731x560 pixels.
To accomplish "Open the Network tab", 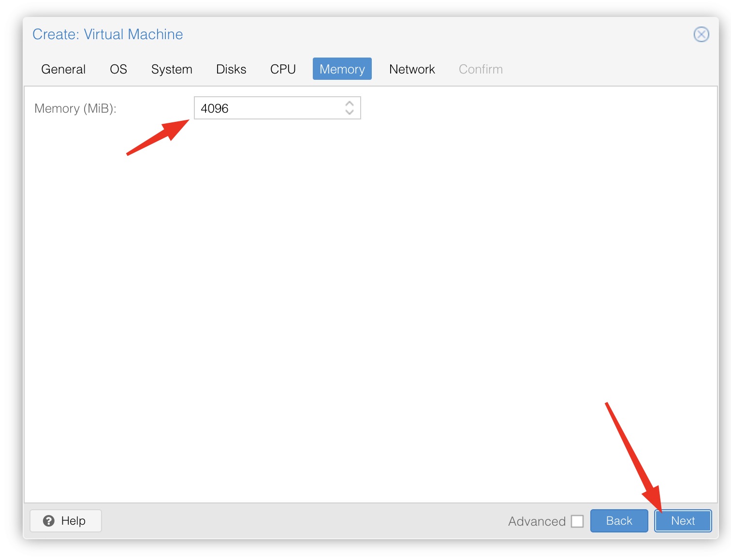I will pyautogui.click(x=412, y=69).
